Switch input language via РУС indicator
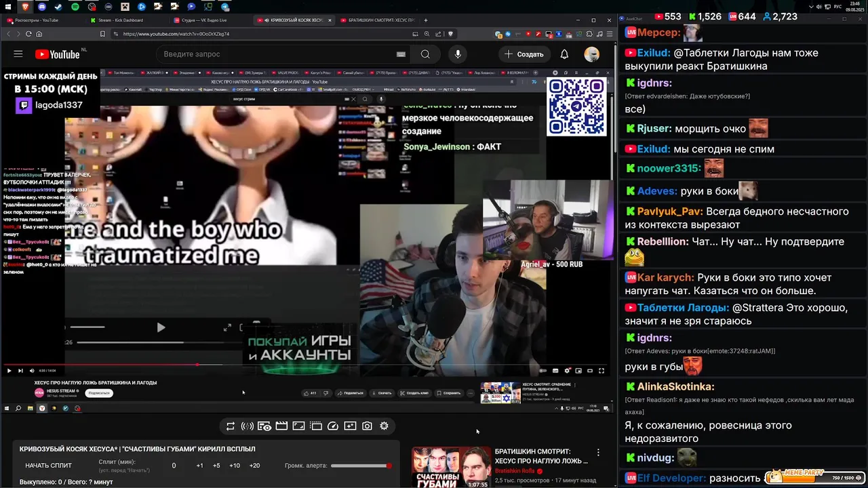The width and height of the screenshot is (868, 488). point(837,7)
